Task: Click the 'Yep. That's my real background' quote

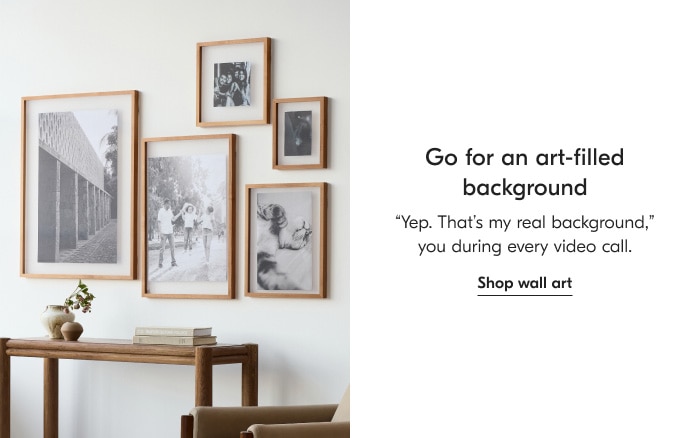Action: pyautogui.click(x=525, y=222)
